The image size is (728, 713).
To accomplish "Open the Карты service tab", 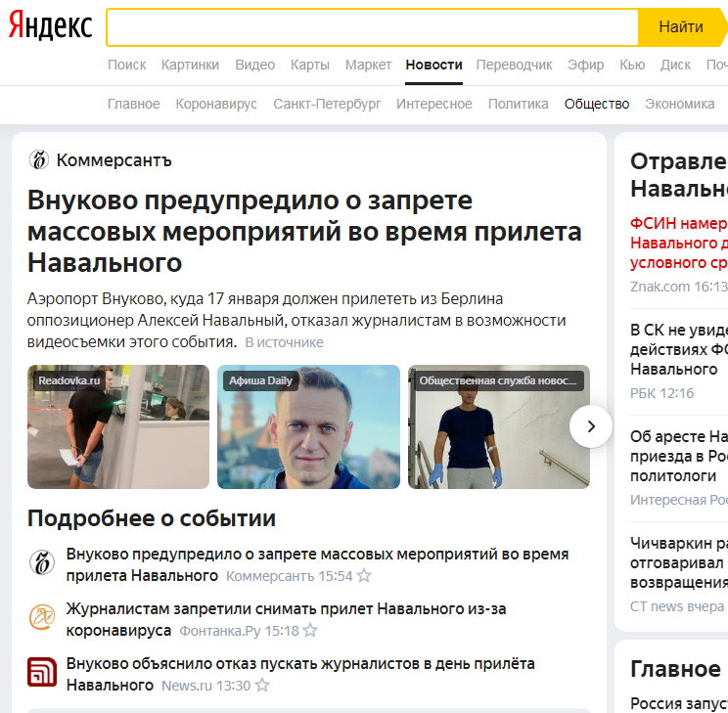I will [310, 65].
